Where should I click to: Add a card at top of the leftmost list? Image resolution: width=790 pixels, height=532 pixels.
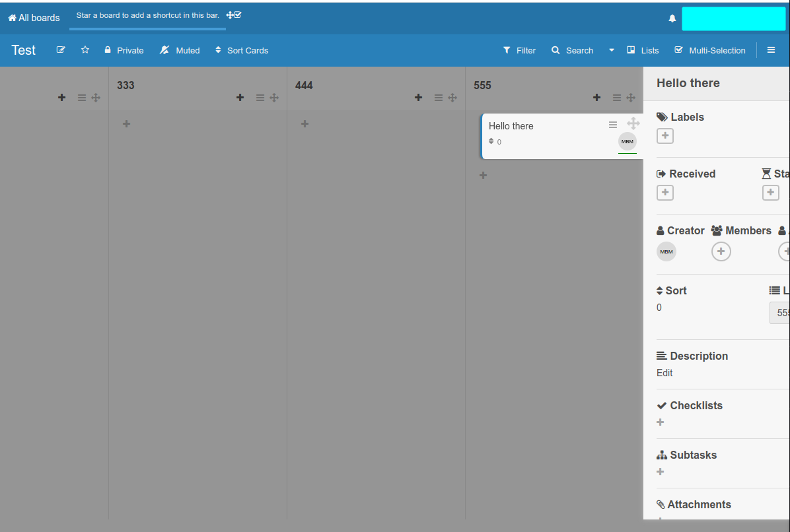click(62, 98)
